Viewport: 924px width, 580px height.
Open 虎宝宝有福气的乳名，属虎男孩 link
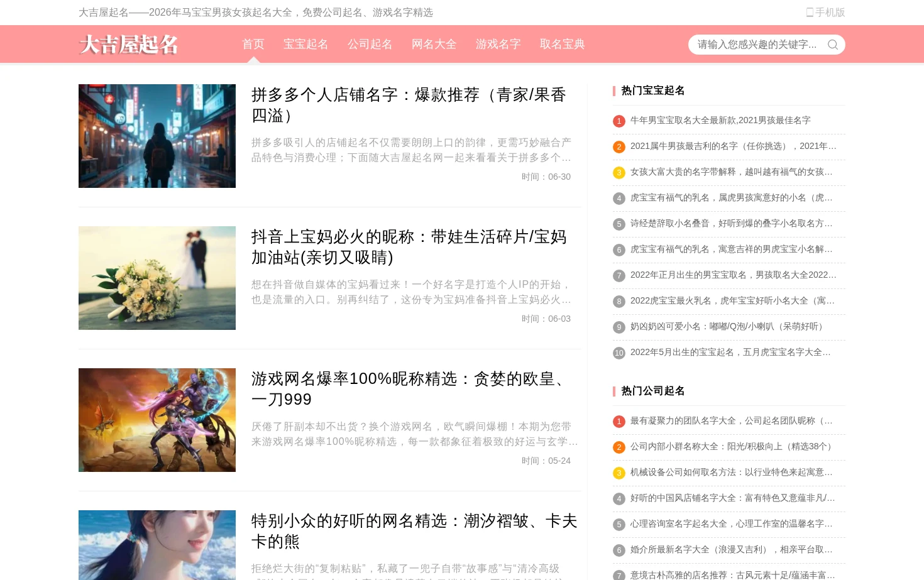732,197
